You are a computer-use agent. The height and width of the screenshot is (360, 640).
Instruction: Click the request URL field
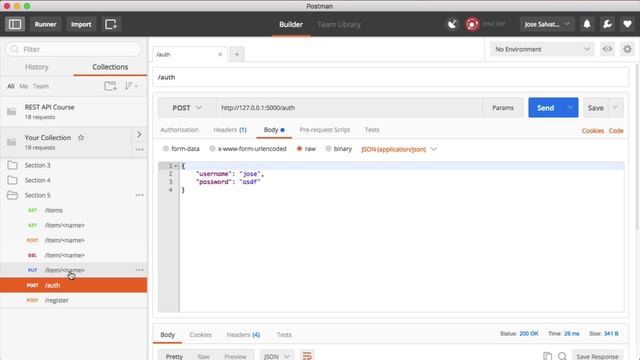349,108
